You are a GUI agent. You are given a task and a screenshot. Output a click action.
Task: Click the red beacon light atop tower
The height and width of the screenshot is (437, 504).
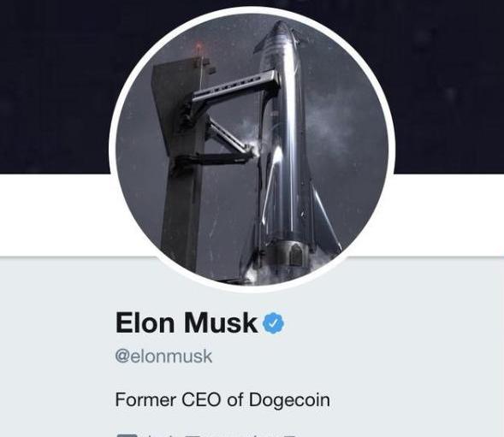tap(199, 46)
